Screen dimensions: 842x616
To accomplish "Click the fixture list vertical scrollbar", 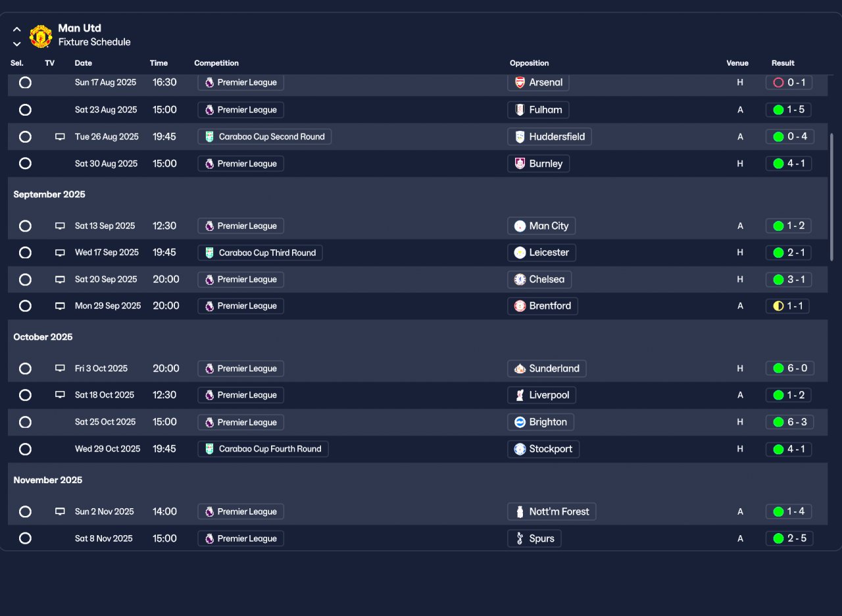I will point(832,197).
